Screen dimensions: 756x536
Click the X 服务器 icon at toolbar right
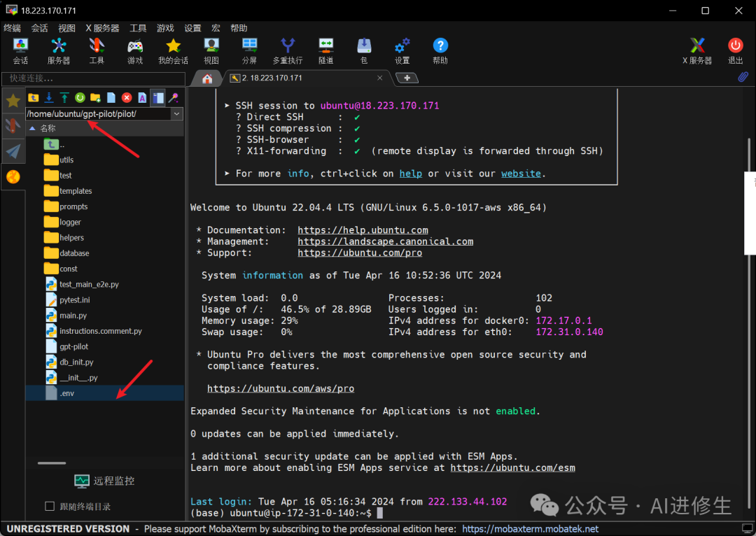[x=697, y=50]
